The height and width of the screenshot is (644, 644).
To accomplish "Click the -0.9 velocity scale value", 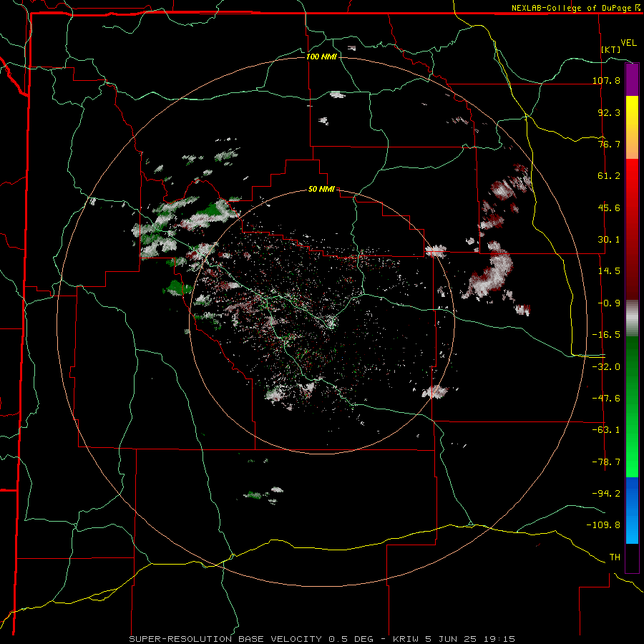I will click(x=609, y=303).
